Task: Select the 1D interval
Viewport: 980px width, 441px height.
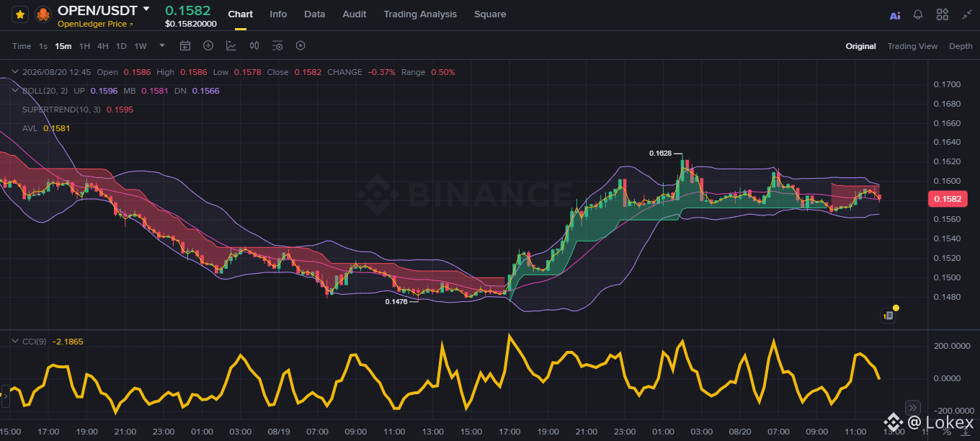Action: click(121, 46)
